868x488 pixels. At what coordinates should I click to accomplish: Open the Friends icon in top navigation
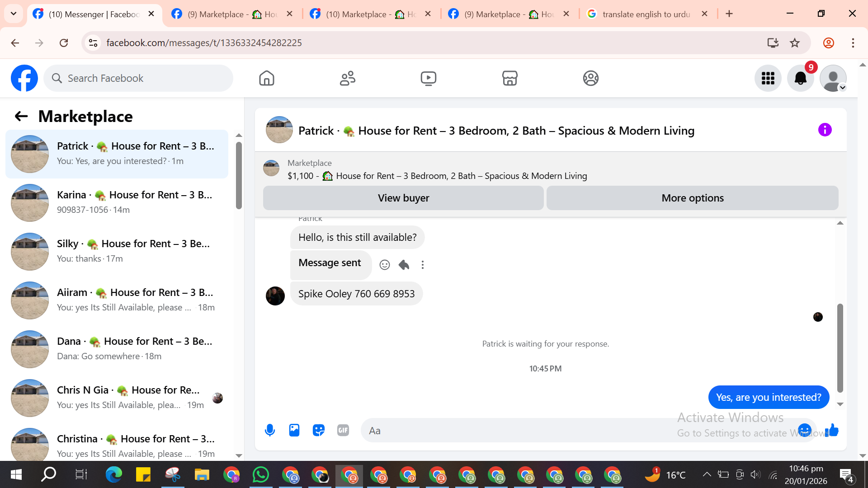(x=348, y=78)
